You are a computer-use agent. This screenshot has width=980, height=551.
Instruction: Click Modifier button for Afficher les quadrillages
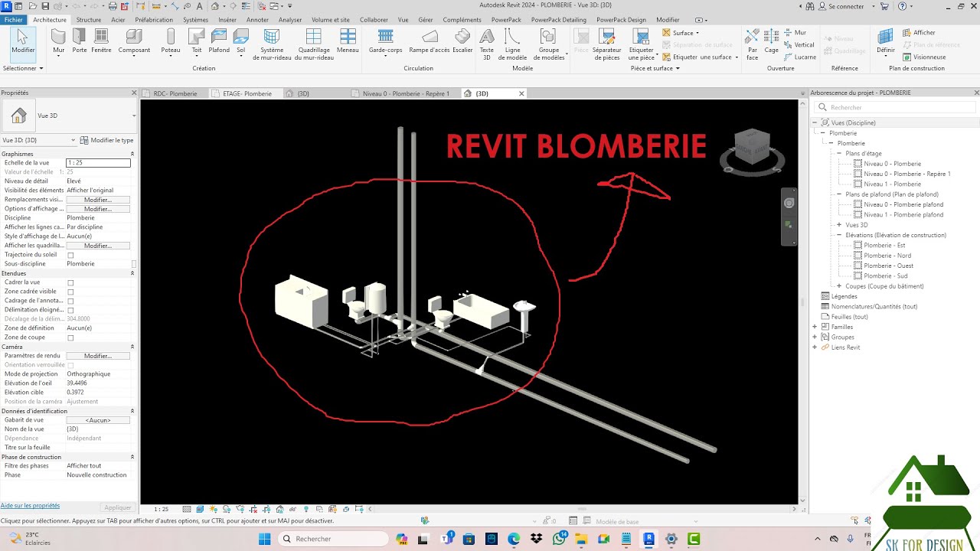tap(98, 246)
